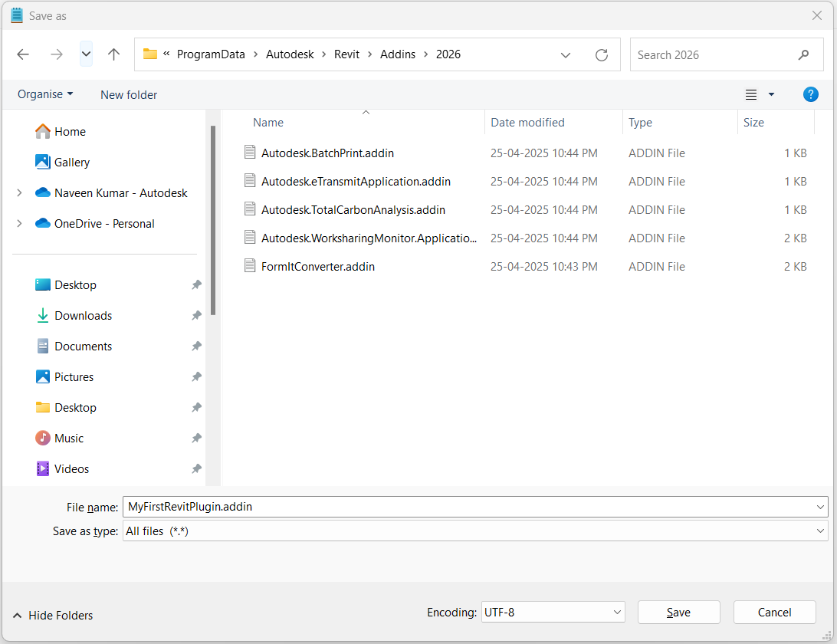
Task: Expand the Naveen Kumar - Autodesk tree node
Action: (x=19, y=193)
